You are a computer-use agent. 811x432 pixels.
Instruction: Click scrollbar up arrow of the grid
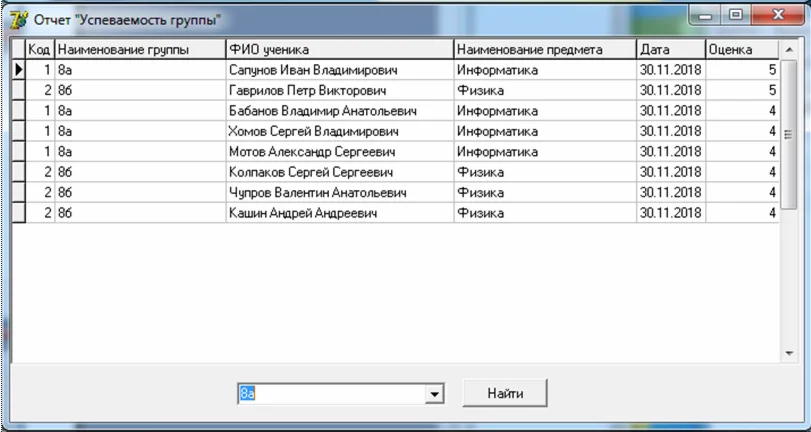tap(789, 50)
